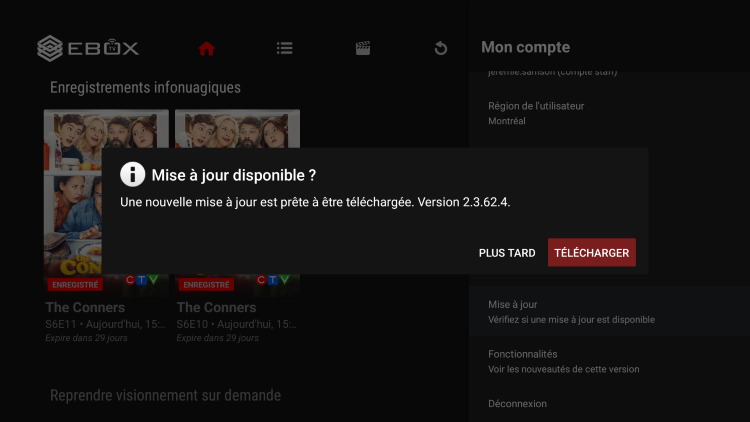750x422 pixels.
Task: Choose Déconnexion to log out
Action: (518, 404)
